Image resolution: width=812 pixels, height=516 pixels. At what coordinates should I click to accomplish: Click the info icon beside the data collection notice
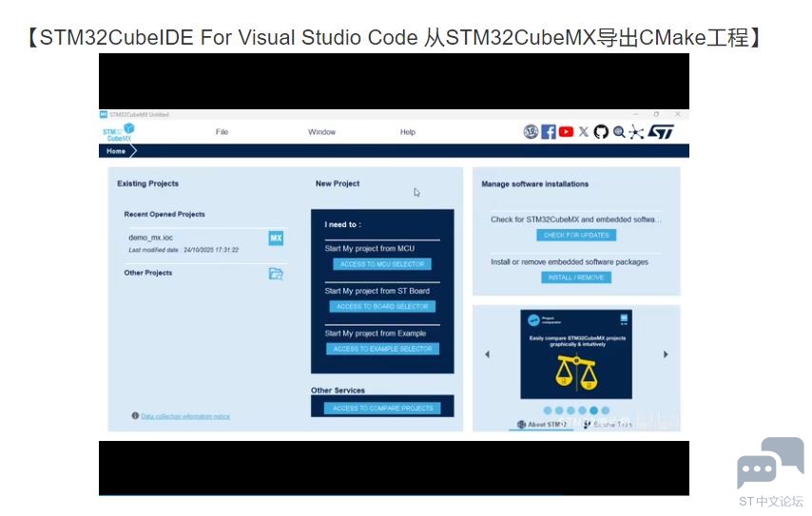coord(135,415)
